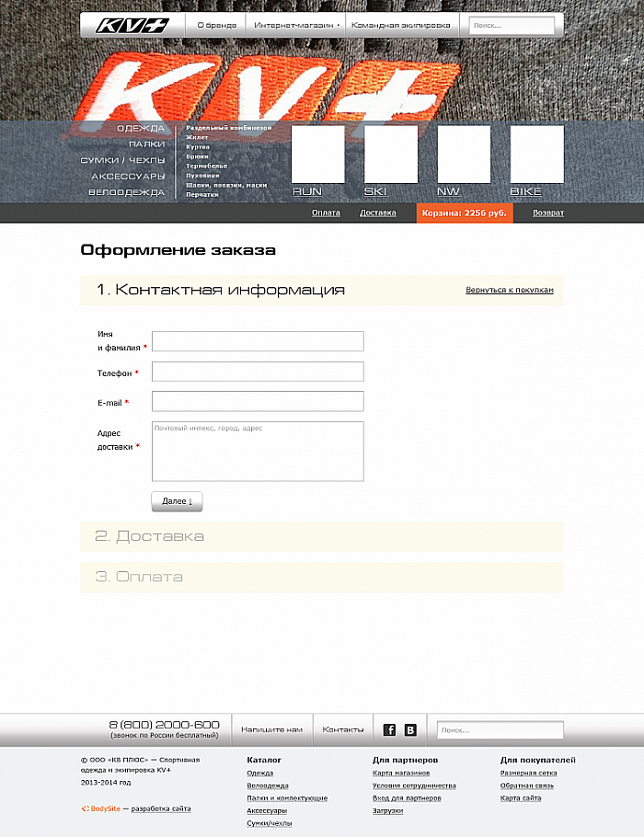Select the 'ПАЛКИ' category

(x=147, y=144)
